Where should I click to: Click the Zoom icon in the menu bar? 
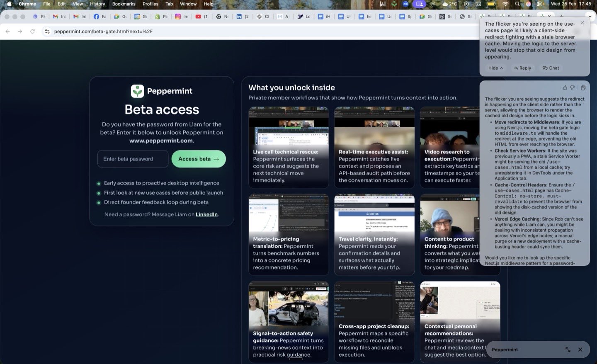(405, 4)
